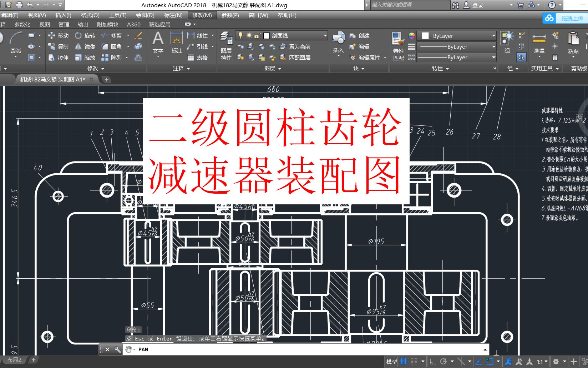Screen dimensions: 588x368
Task: Click the white layer color swatch
Action: coord(266,35)
